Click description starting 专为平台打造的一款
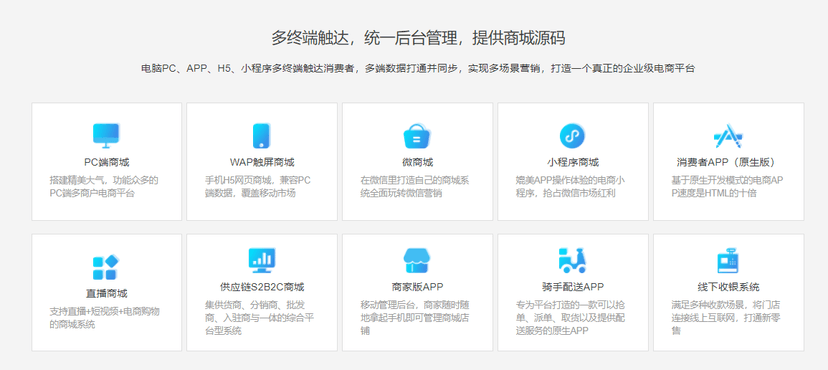The height and width of the screenshot is (370, 828). [x=571, y=318]
